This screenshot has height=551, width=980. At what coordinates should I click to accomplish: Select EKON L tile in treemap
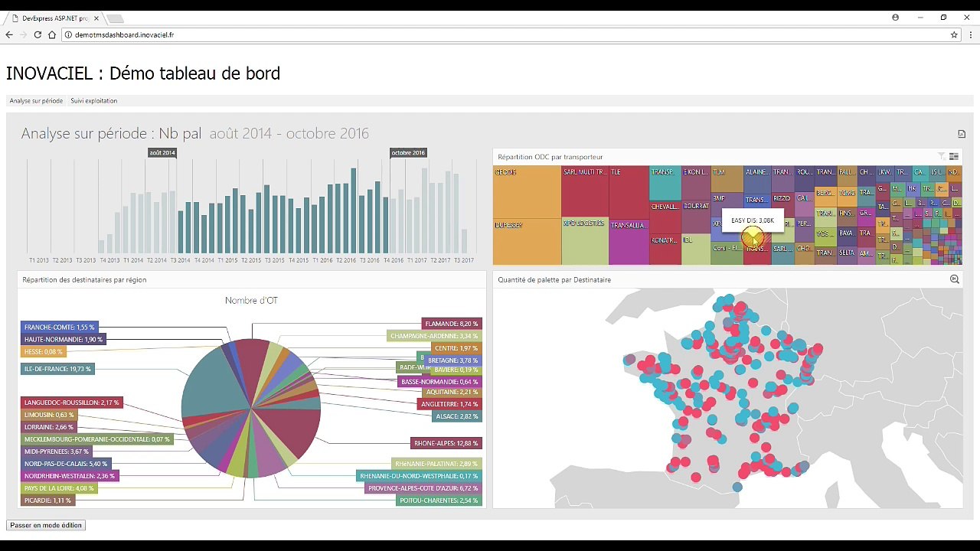coord(696,183)
